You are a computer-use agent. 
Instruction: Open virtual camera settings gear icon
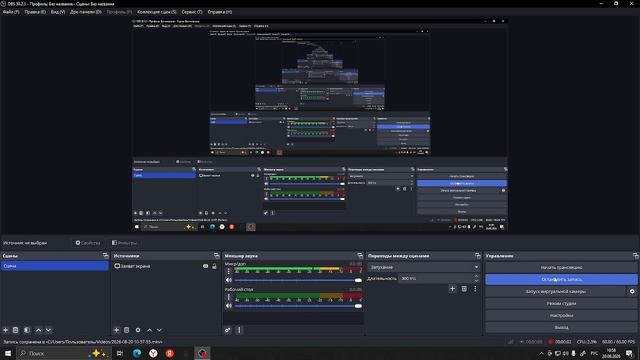632,291
